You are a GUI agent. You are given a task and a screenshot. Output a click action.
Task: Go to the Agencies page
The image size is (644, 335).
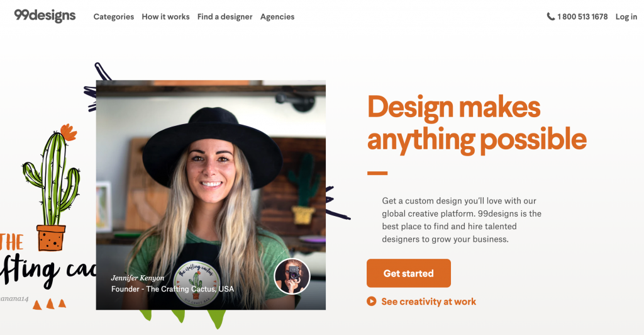click(x=277, y=17)
